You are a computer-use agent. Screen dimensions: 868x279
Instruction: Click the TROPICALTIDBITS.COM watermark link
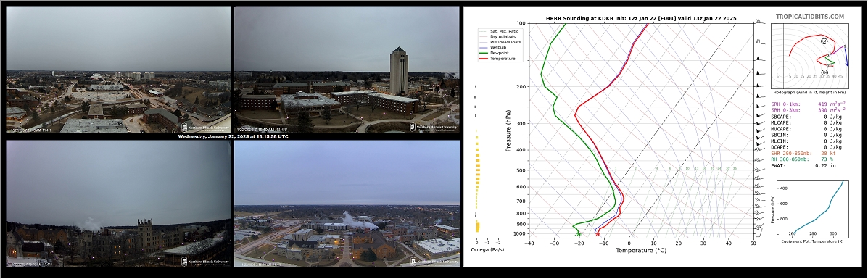point(810,17)
